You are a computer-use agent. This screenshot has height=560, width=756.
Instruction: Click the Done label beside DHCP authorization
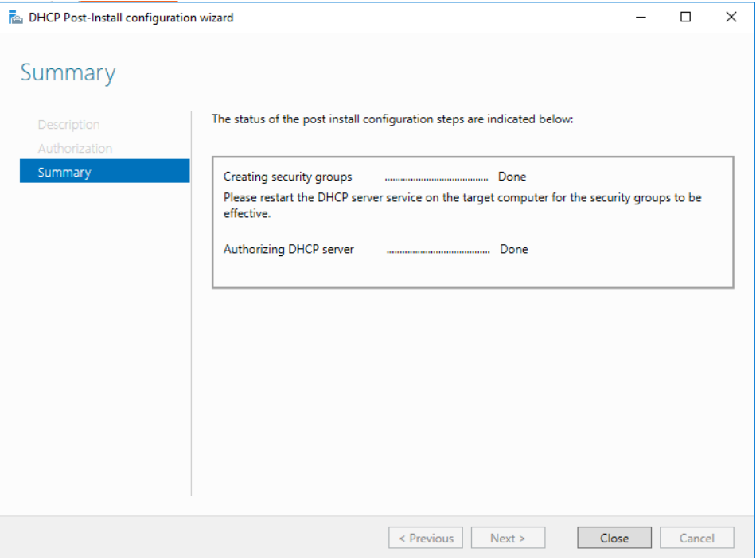513,249
